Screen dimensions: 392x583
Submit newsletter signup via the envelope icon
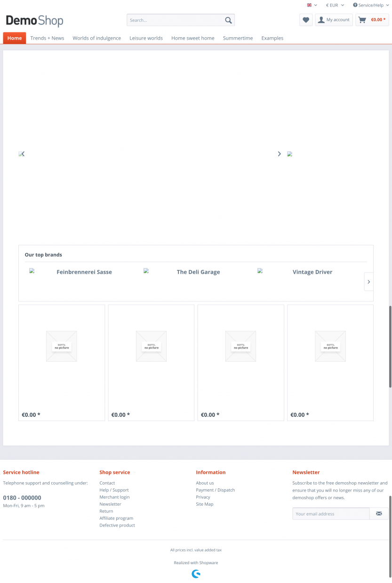click(379, 513)
